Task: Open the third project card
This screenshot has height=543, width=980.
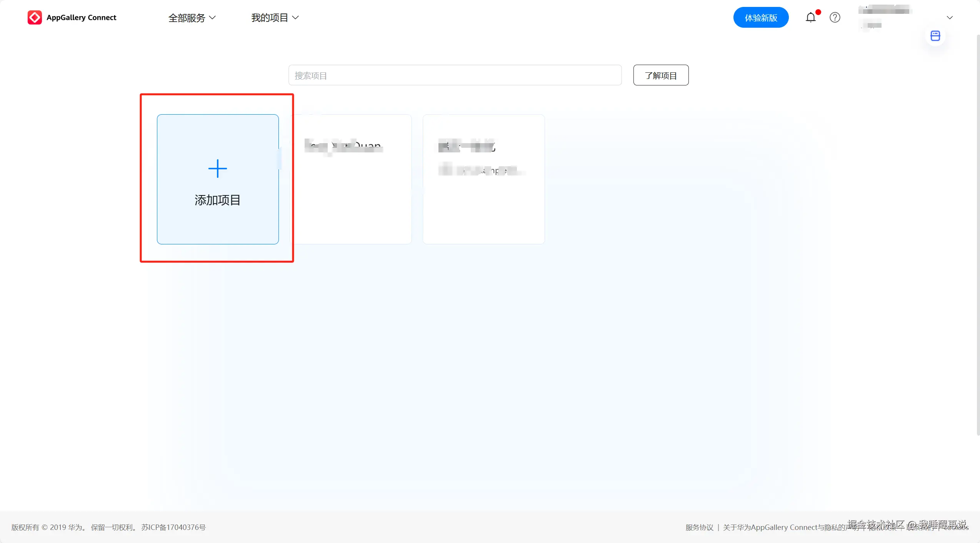Action: coord(483,179)
